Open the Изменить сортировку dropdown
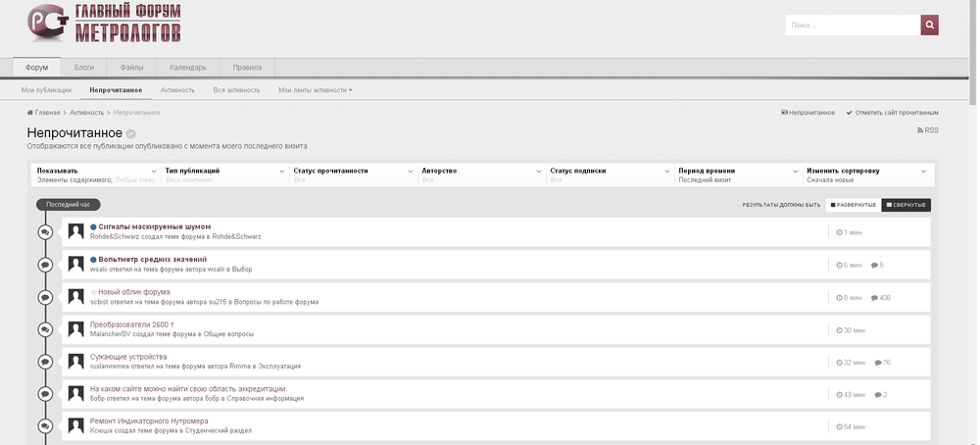This screenshot has width=980, height=445. 923,171
